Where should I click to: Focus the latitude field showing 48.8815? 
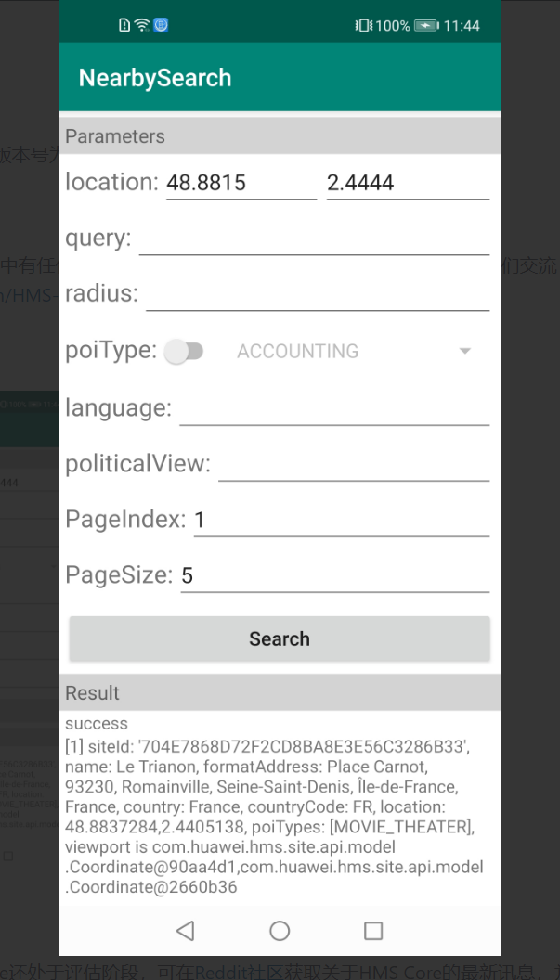(x=241, y=183)
